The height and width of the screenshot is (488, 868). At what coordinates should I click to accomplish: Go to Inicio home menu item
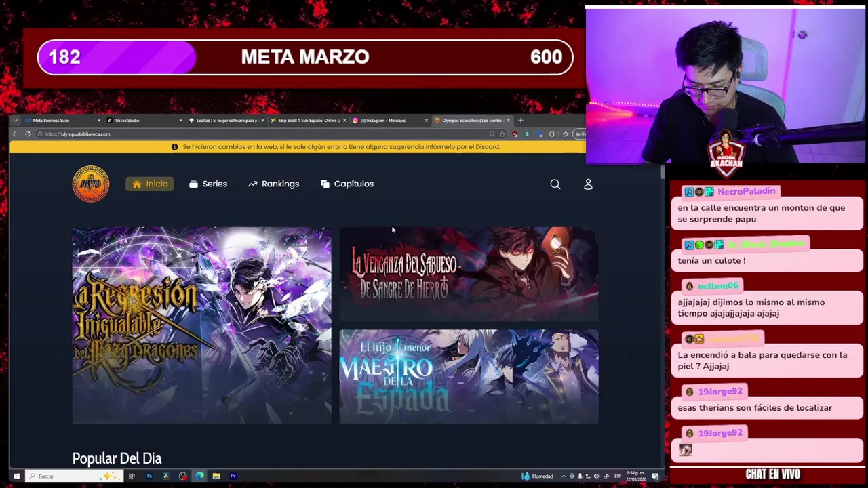pyautogui.click(x=150, y=184)
